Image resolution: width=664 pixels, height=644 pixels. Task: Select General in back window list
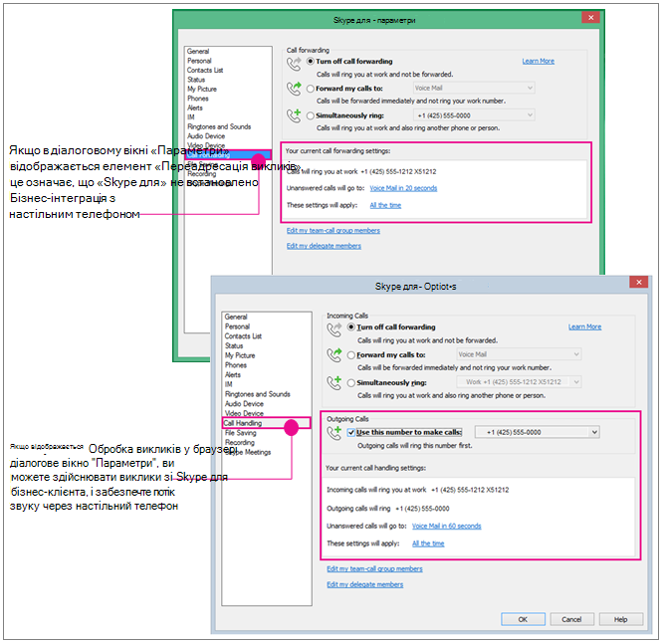coord(198,51)
